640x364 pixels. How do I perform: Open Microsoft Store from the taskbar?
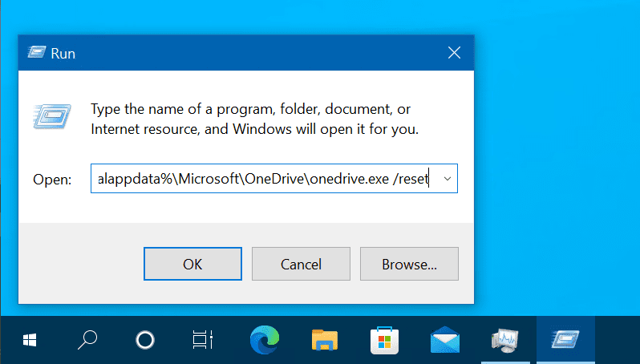(x=384, y=340)
